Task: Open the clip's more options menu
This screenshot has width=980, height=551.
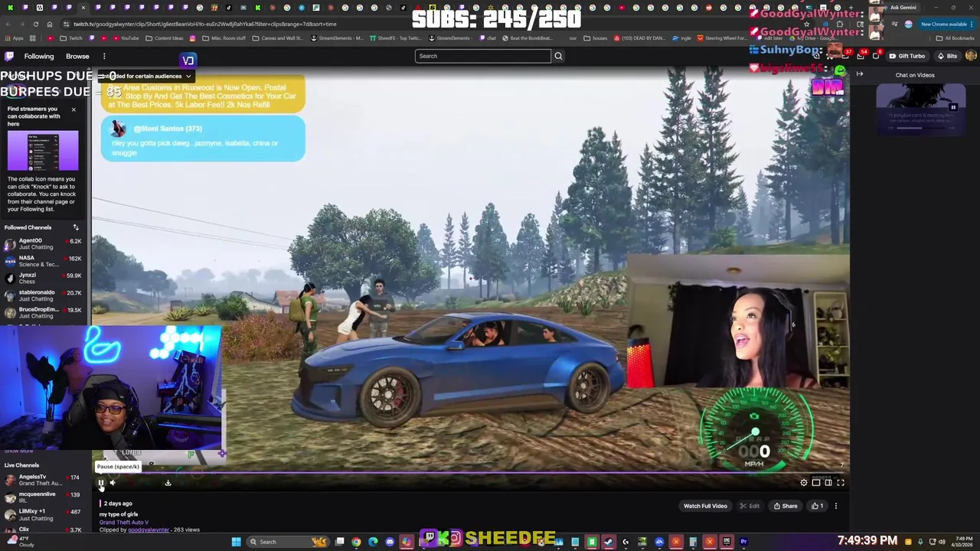Action: pyautogui.click(x=835, y=506)
